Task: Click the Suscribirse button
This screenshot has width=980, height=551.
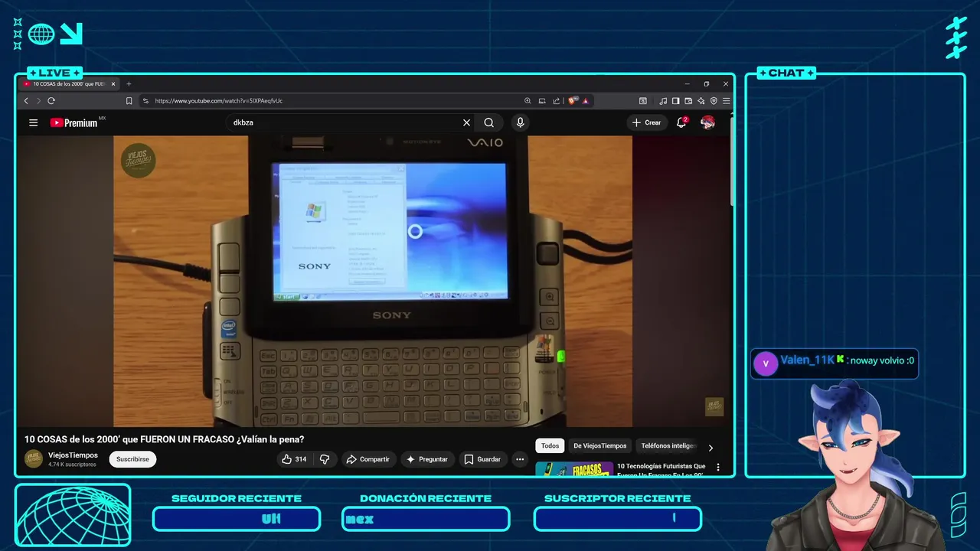Action: [x=132, y=459]
